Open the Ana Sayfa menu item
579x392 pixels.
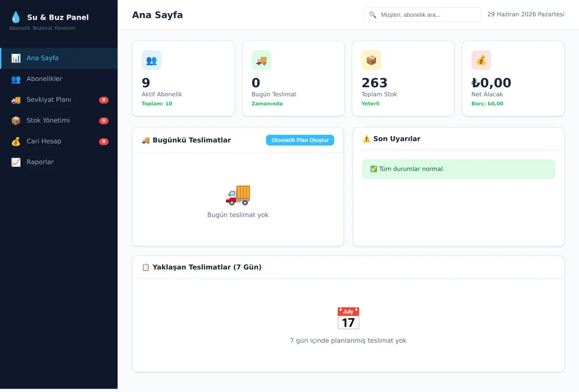(59, 58)
